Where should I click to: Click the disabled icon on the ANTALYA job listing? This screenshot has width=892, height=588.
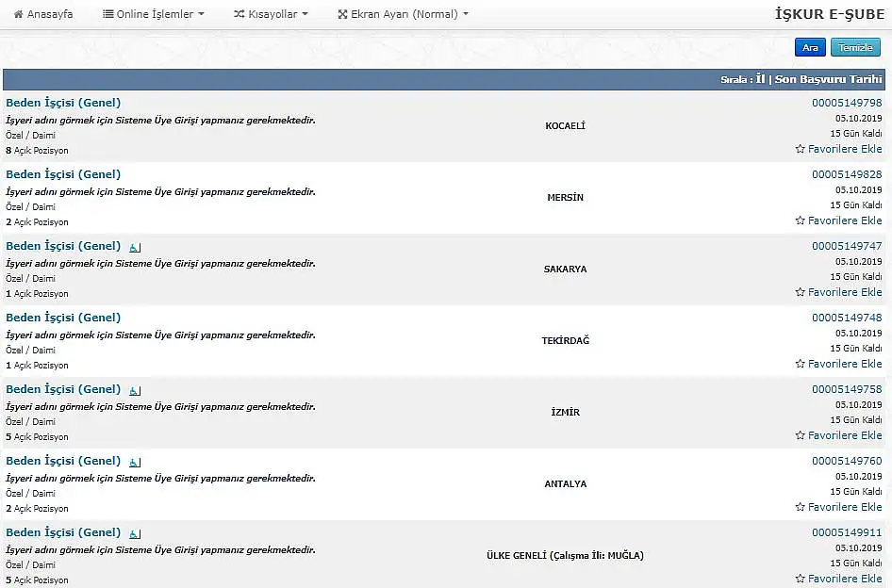135,463
